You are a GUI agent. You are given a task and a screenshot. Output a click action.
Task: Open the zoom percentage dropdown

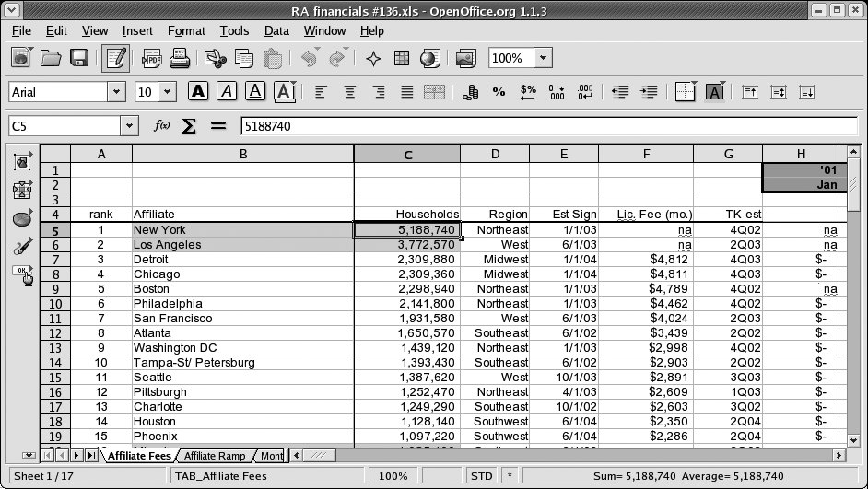pos(543,57)
